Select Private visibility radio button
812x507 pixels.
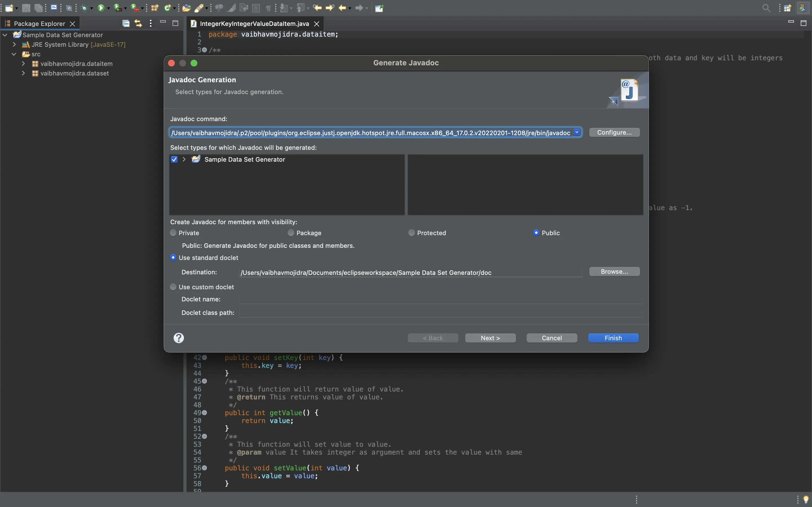click(x=173, y=233)
